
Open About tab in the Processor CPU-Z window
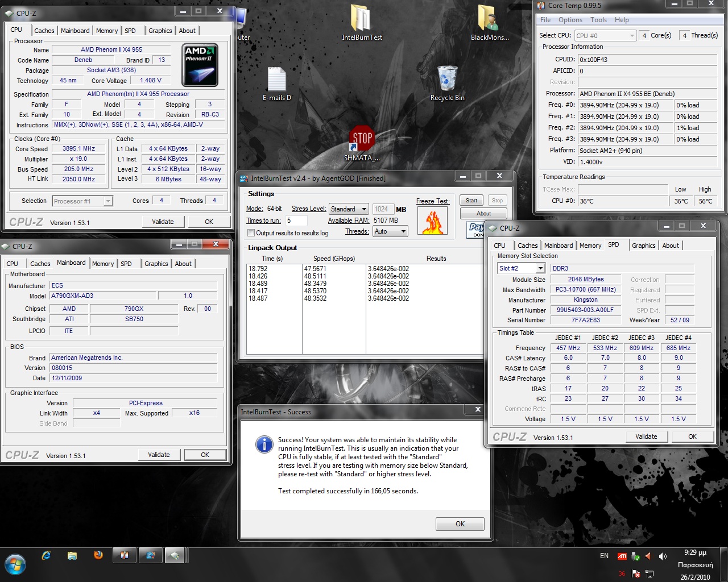187,31
